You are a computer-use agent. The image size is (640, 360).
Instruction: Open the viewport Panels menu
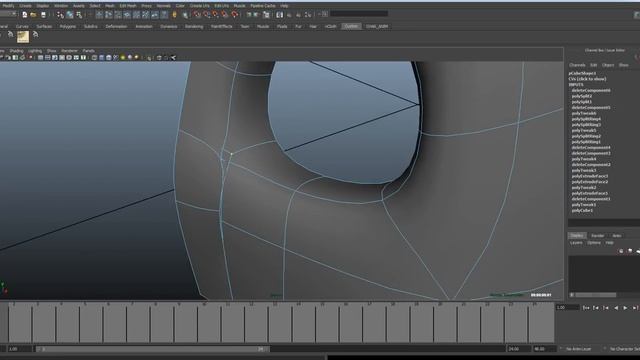[89, 51]
